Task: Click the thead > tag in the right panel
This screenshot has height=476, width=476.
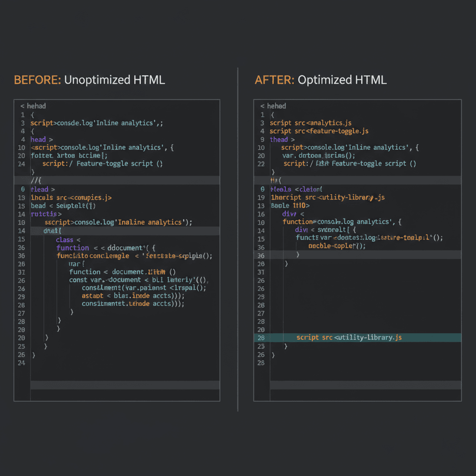Action: point(279,139)
